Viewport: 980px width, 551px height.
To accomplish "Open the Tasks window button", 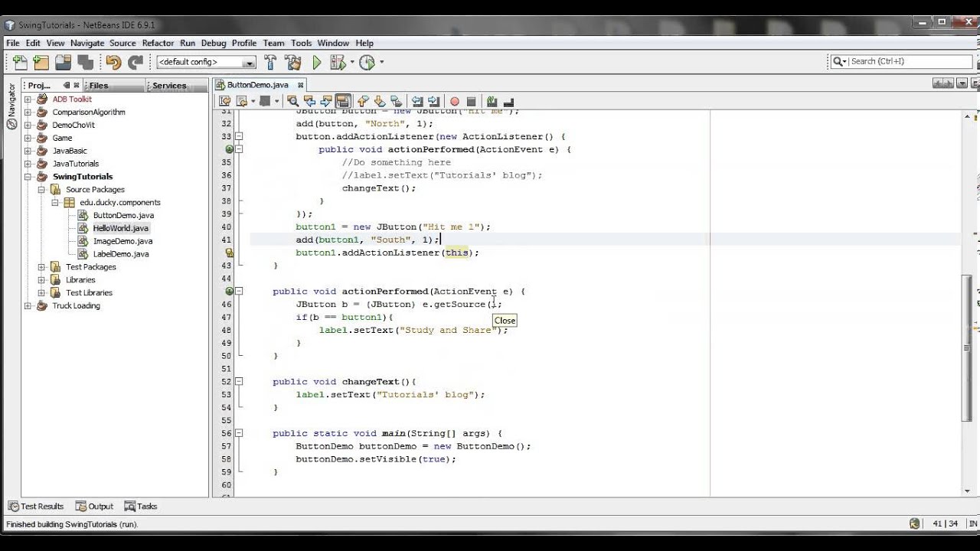I will click(x=141, y=507).
